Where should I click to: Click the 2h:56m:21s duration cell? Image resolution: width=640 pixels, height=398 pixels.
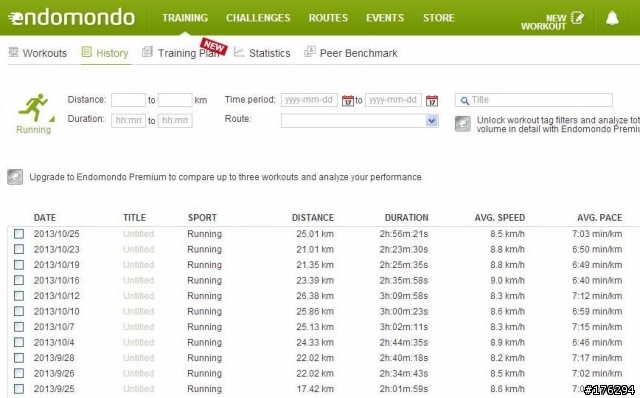click(404, 234)
